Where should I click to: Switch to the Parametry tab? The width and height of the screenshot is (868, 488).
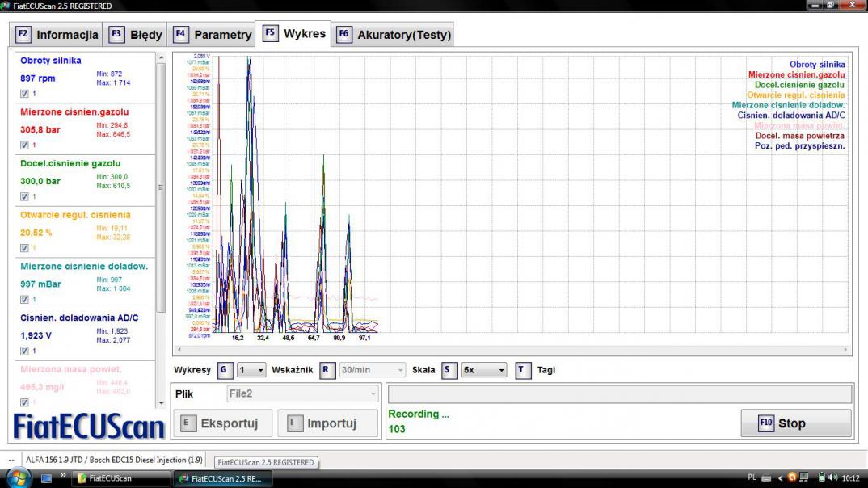(213, 35)
